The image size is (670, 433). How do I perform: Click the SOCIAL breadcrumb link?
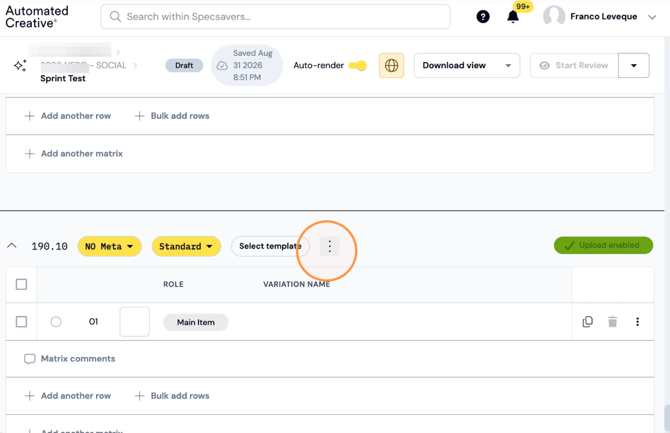click(x=111, y=65)
